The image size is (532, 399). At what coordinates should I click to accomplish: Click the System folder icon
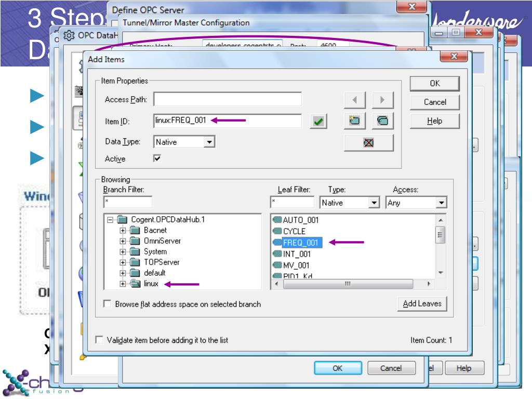click(135, 252)
